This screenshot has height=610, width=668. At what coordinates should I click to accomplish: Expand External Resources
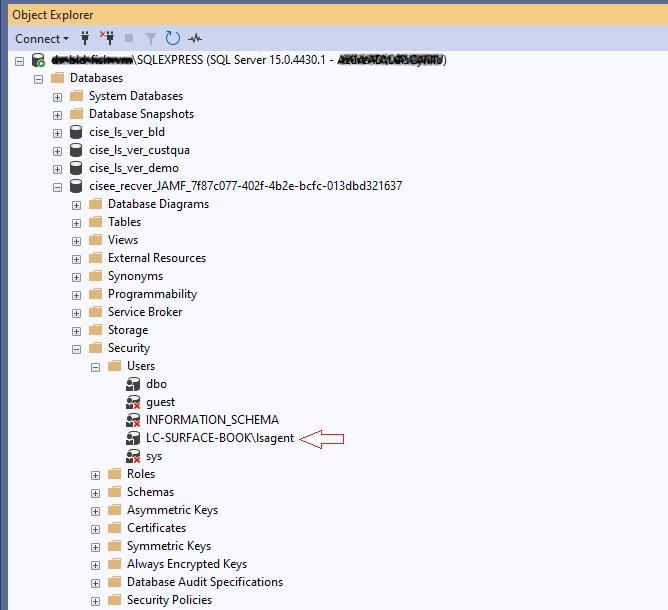[76, 259]
